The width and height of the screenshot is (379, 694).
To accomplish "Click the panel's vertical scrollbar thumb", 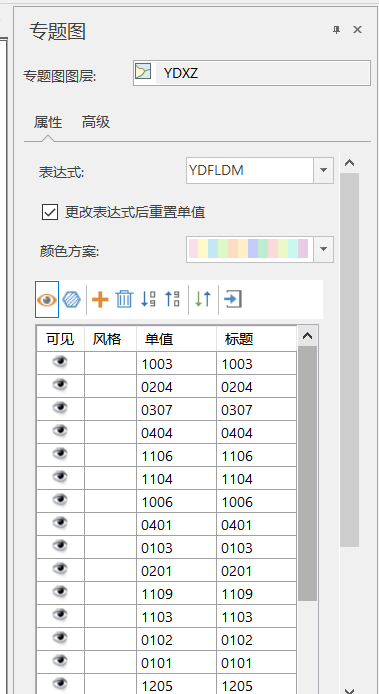I will [350, 360].
